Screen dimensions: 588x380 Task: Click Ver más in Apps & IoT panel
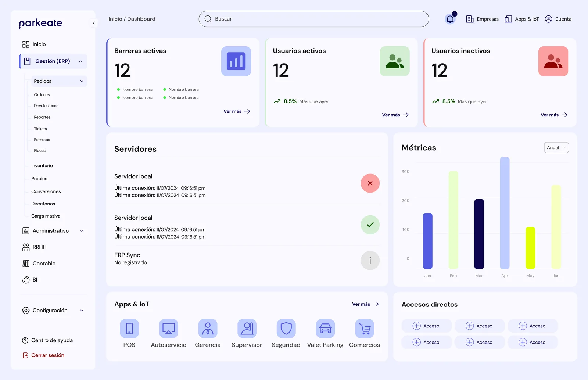365,304
